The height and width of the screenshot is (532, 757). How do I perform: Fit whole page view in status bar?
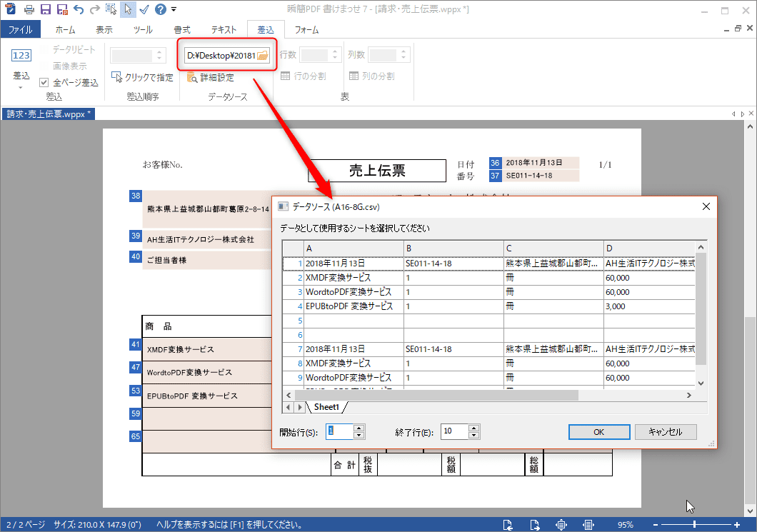(561, 525)
